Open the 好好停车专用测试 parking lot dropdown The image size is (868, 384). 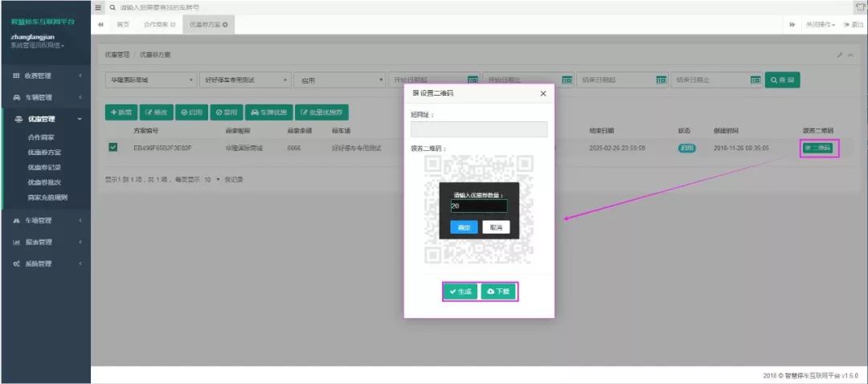[x=245, y=80]
